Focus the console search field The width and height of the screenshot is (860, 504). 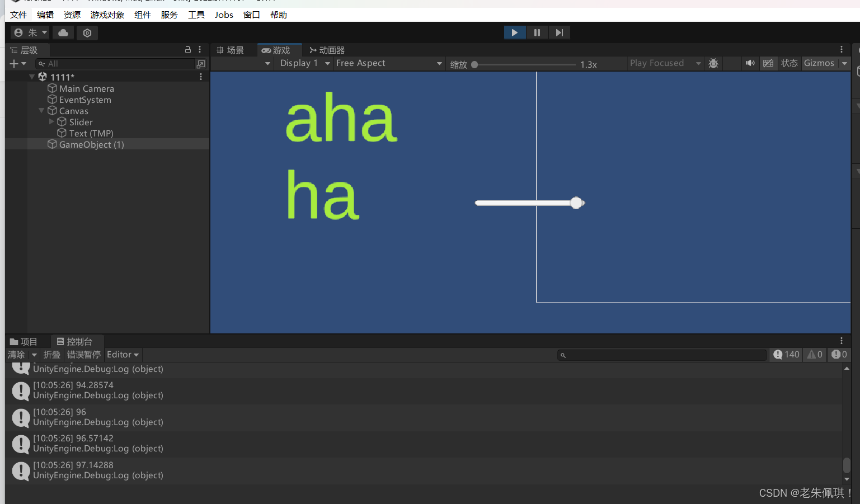(x=662, y=355)
